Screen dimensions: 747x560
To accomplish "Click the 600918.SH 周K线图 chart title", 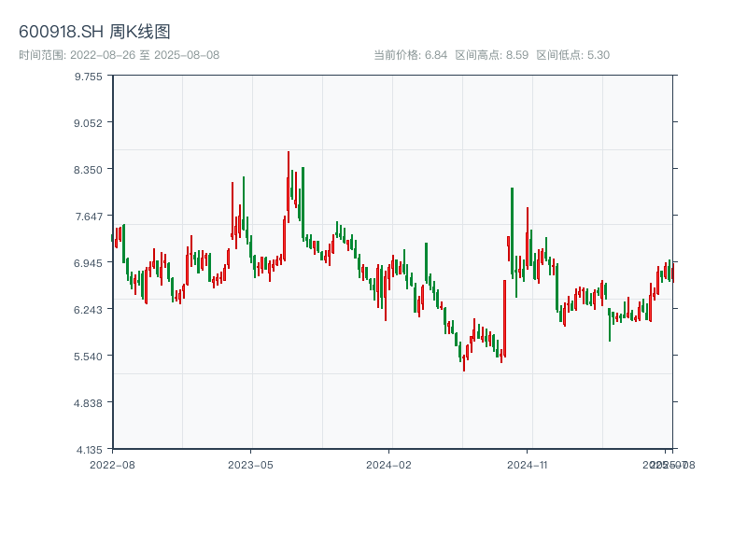I will pos(94,33).
